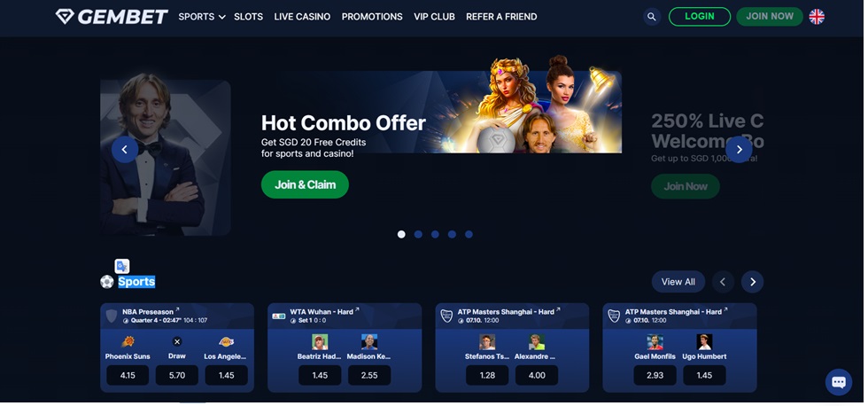Open the SLOTS menu item
Viewport: 868px width, 406px height.
(x=249, y=17)
